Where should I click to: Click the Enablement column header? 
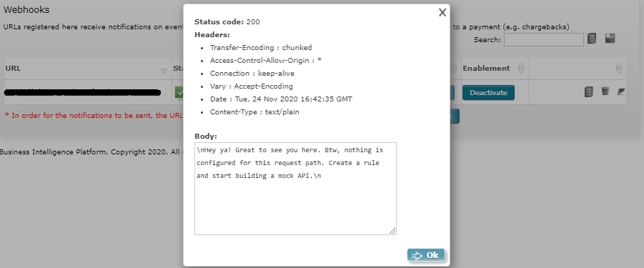coord(486,69)
